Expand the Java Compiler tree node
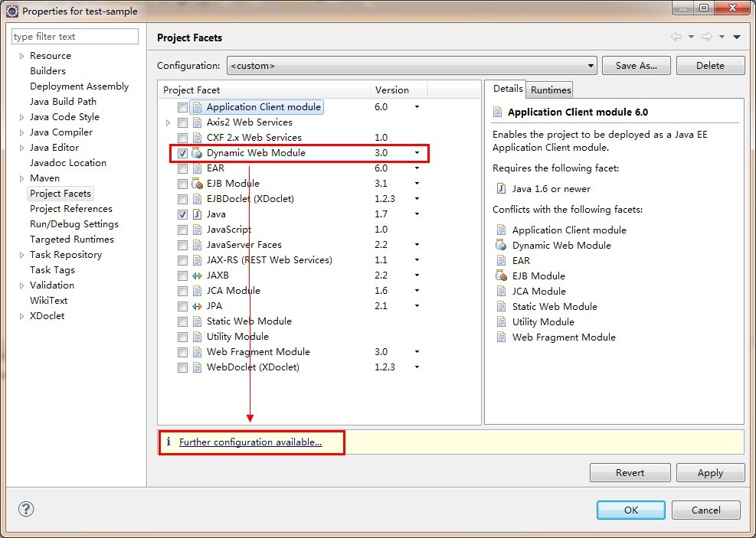 (21, 132)
